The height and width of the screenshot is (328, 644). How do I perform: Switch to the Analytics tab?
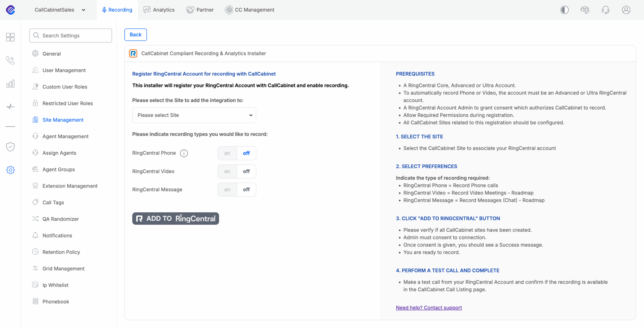click(x=159, y=10)
